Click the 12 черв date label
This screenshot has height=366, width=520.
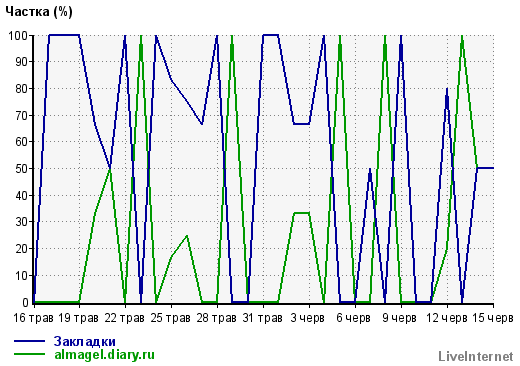point(447,318)
